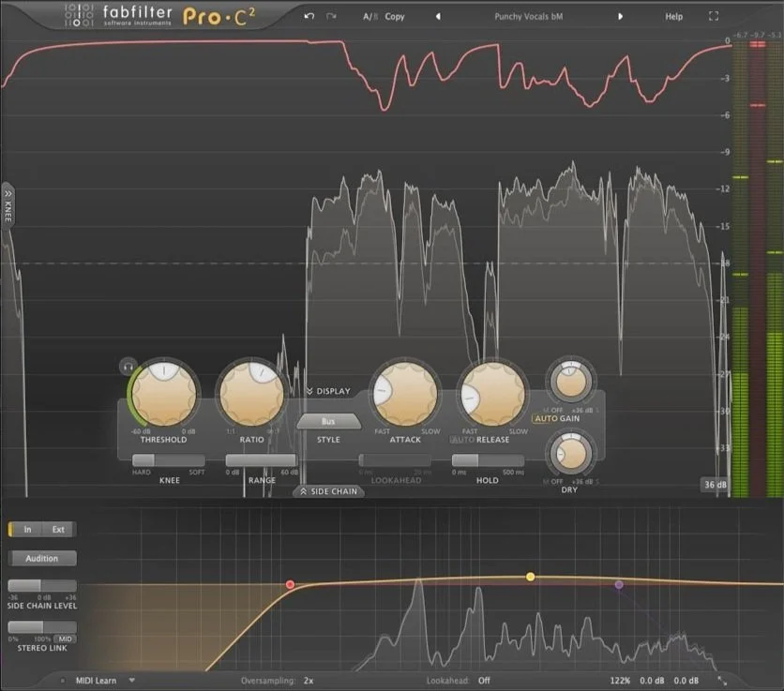The width and height of the screenshot is (784, 691).
Task: Click the resize window corner icon
Action: 722,681
